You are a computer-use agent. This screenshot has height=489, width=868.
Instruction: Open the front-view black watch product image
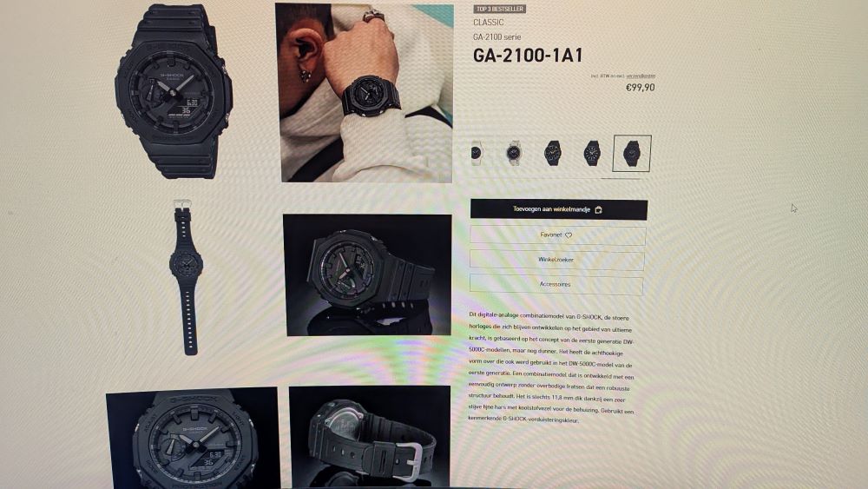174,91
